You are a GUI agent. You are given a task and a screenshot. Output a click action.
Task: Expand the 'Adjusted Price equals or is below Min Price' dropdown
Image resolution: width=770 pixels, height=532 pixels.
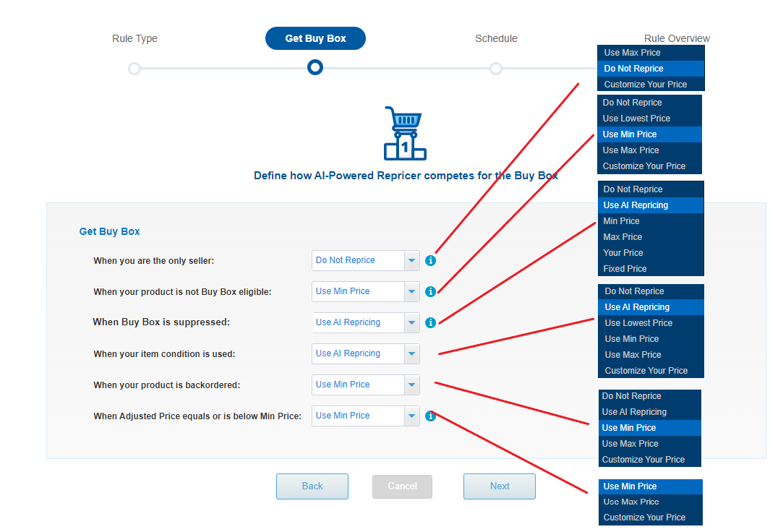(365, 416)
